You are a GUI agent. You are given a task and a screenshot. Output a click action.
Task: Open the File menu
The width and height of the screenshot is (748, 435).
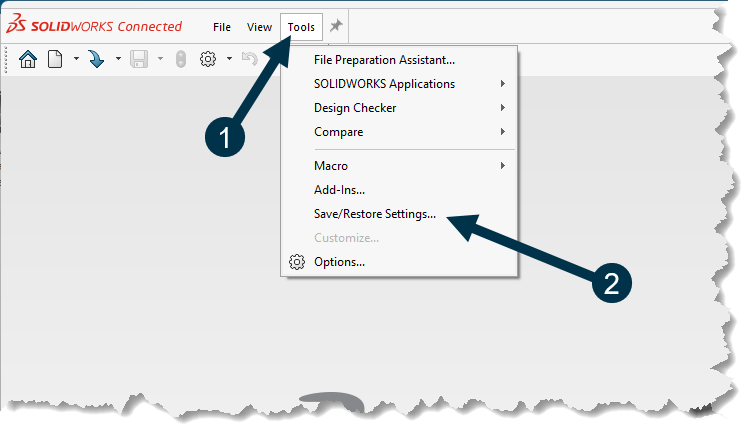pos(222,27)
